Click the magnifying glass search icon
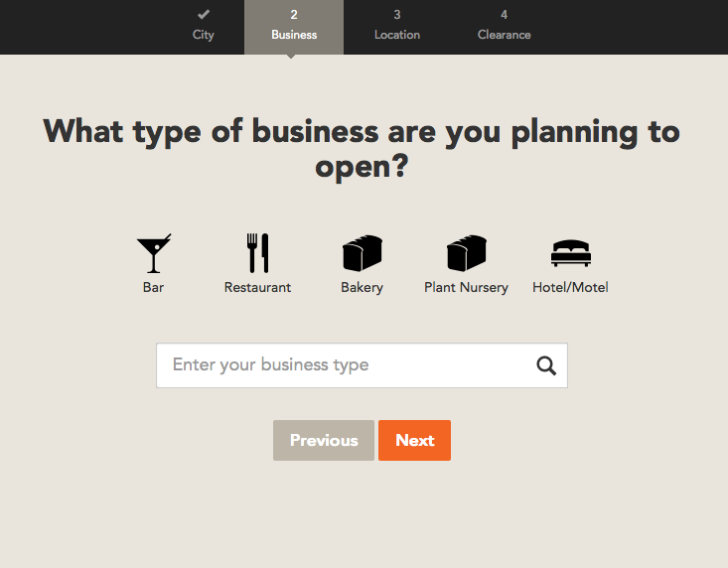This screenshot has width=728, height=568. pyautogui.click(x=546, y=365)
